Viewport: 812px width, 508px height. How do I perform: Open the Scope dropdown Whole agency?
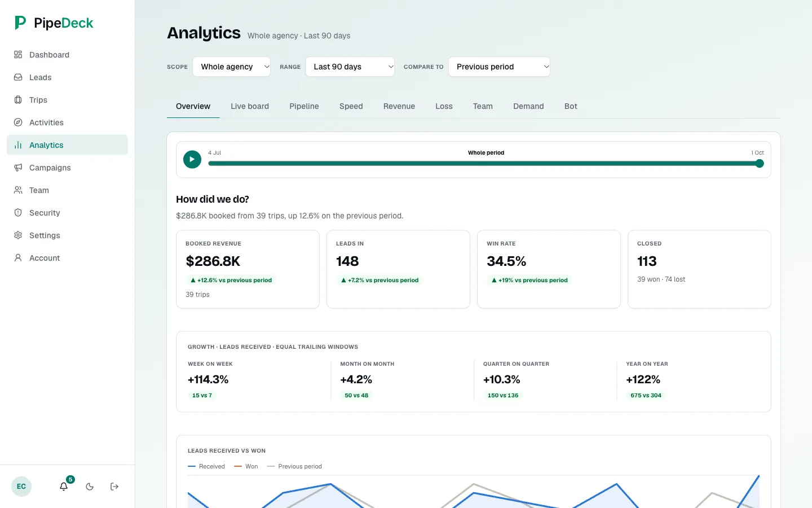[x=232, y=67]
